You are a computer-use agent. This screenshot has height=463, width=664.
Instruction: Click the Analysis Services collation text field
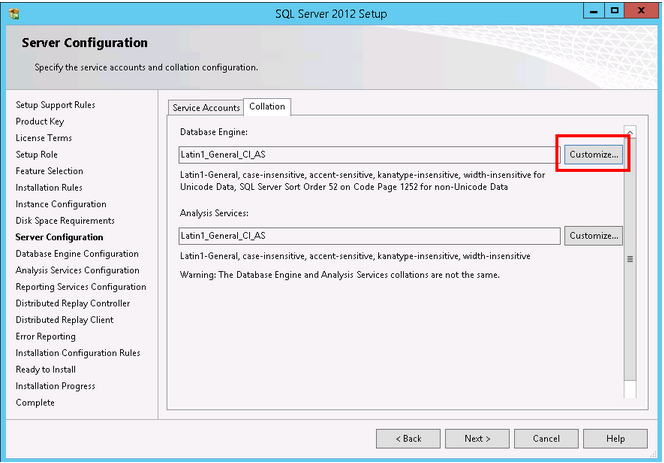pyautogui.click(x=368, y=236)
